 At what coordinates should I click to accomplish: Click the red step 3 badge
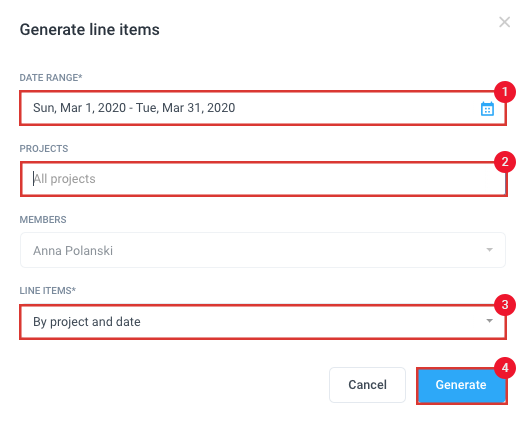point(505,305)
